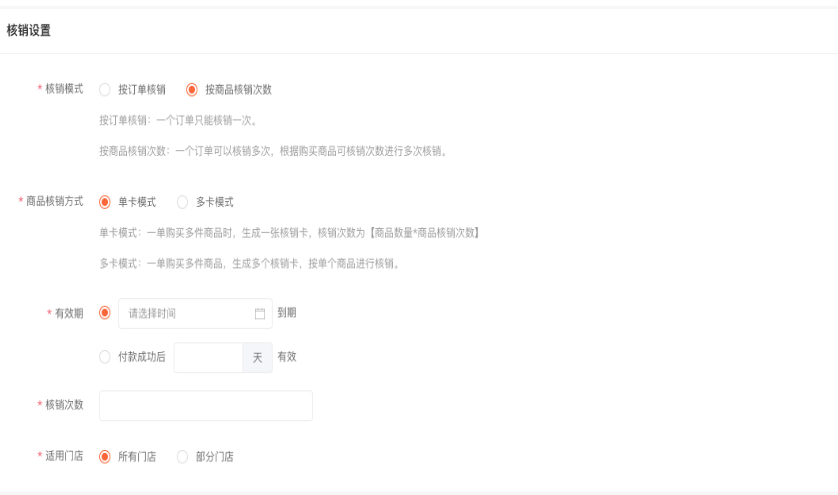The width and height of the screenshot is (838, 495).
Task: Select 所有门店 radio option
Action: (105, 457)
